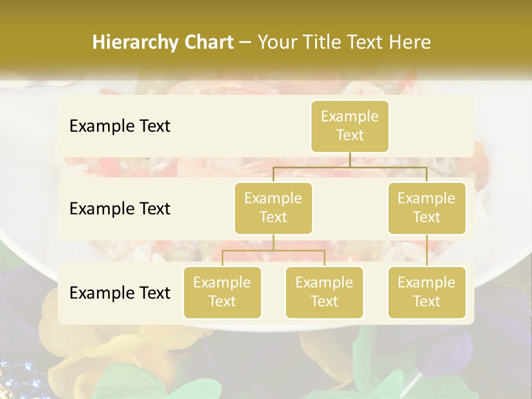Click the right box in the second level
This screenshot has height=399, width=532.
(x=427, y=208)
